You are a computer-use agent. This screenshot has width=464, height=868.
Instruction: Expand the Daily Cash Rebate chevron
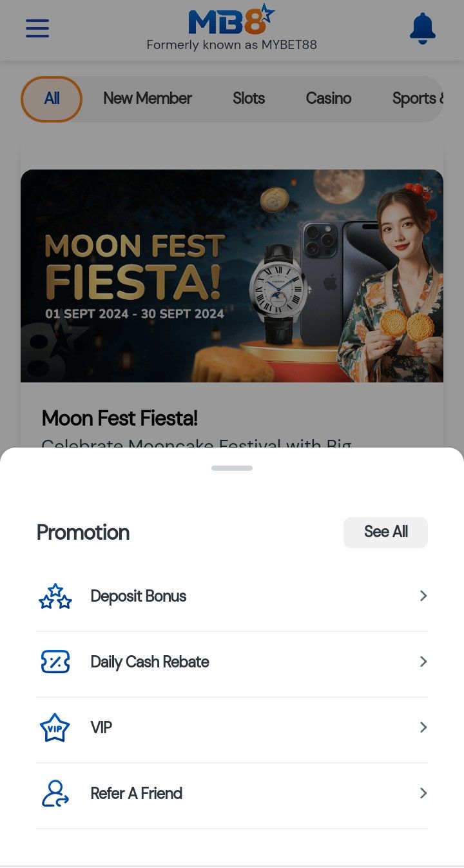(423, 662)
